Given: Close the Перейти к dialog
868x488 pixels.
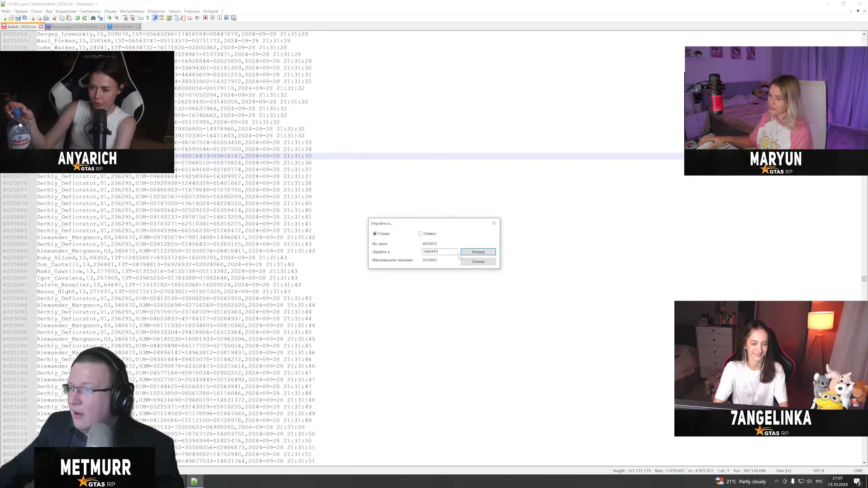Looking at the screenshot, I should coord(494,223).
